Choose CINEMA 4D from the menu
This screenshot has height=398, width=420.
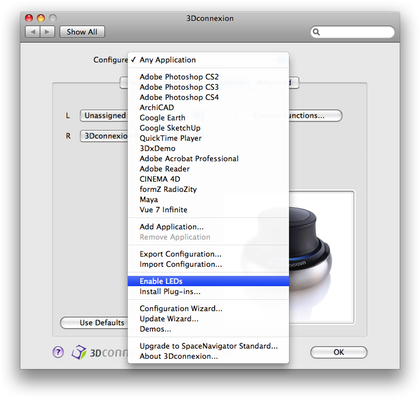pyautogui.click(x=208, y=179)
